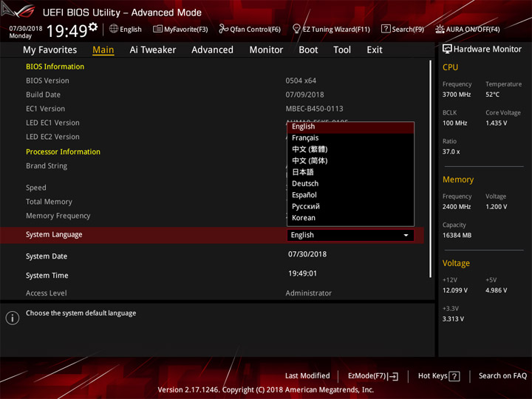Click CPU frequency value 3700 MHz

tap(457, 95)
